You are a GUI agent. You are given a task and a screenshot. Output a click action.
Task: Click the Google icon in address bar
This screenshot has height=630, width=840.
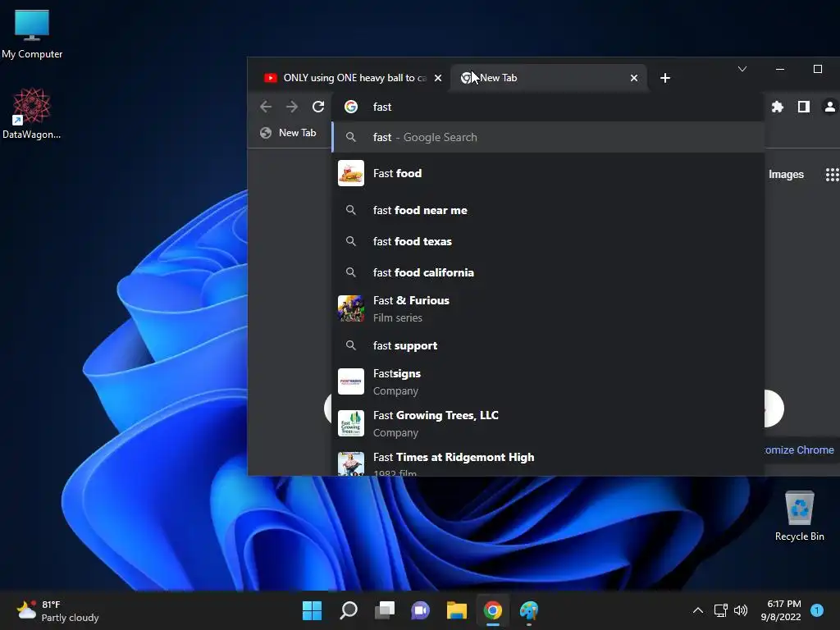tap(351, 107)
